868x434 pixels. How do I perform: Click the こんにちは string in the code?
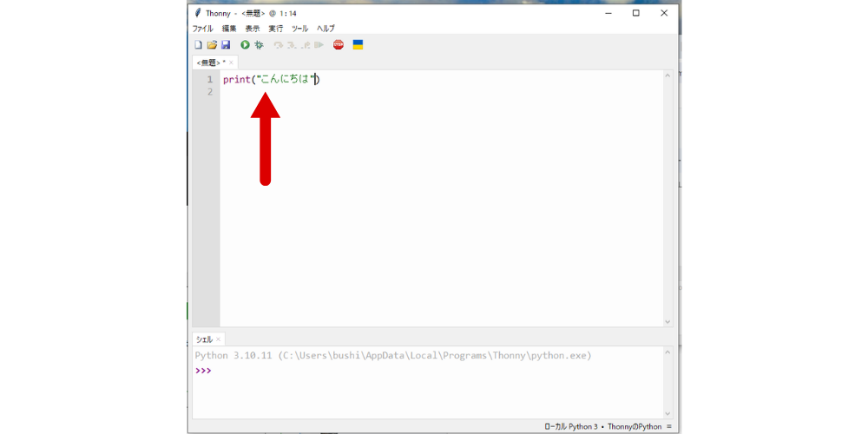pyautogui.click(x=285, y=80)
